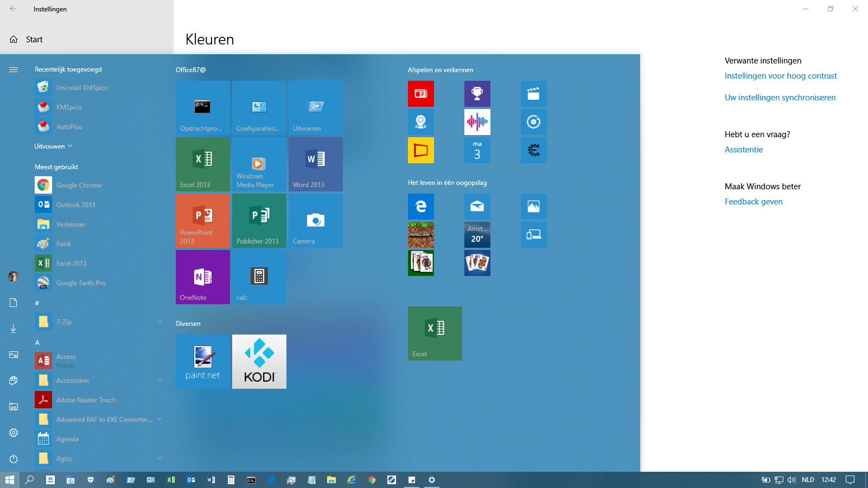The width and height of the screenshot is (868, 488).
Task: Open the Minecraft tile
Action: [x=421, y=235]
